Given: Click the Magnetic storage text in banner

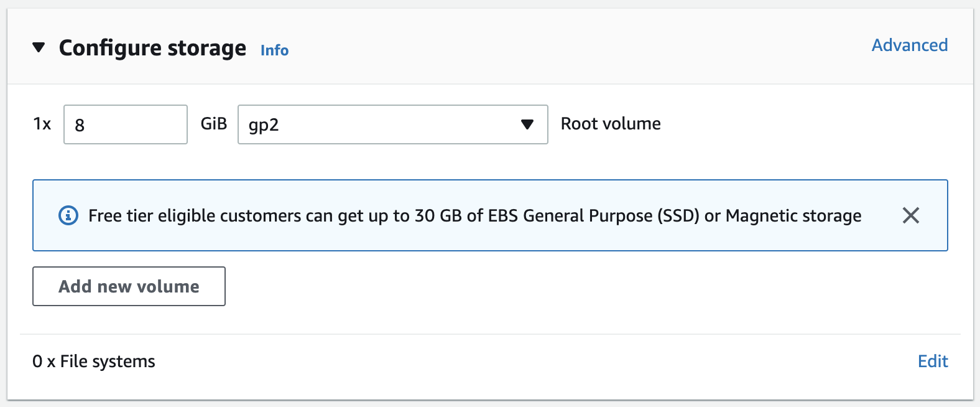Looking at the screenshot, I should point(793,216).
